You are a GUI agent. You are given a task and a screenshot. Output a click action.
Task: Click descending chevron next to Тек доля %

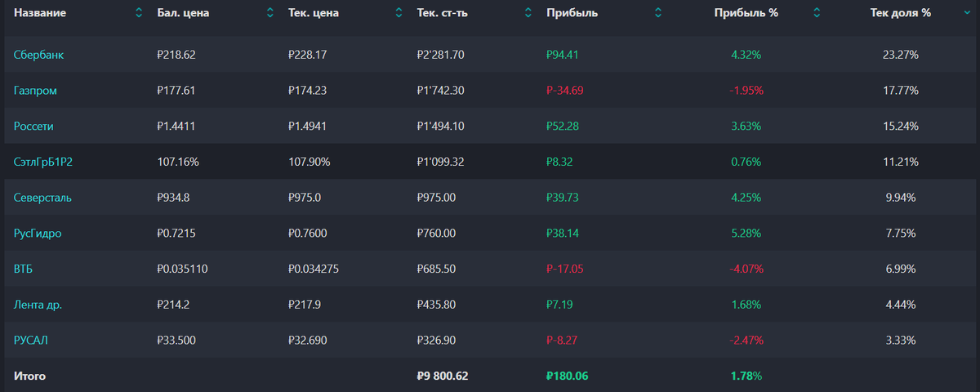tap(968, 13)
